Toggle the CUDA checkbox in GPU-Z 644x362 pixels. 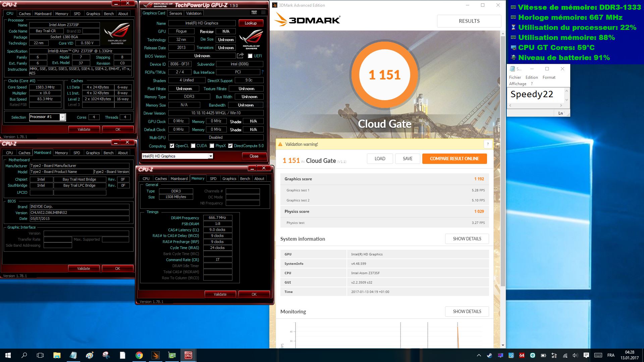pyautogui.click(x=193, y=146)
